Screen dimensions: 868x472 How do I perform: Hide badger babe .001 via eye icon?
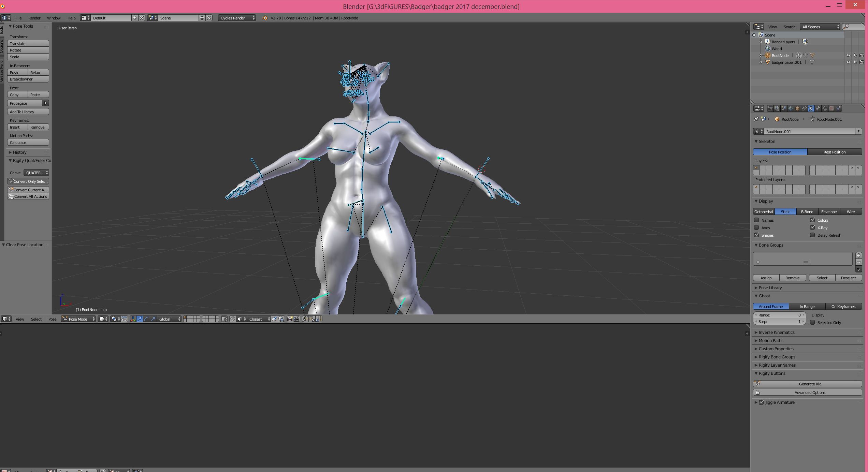click(848, 62)
